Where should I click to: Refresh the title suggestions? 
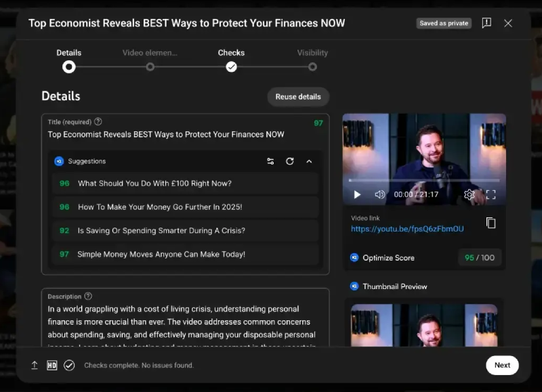pos(290,161)
